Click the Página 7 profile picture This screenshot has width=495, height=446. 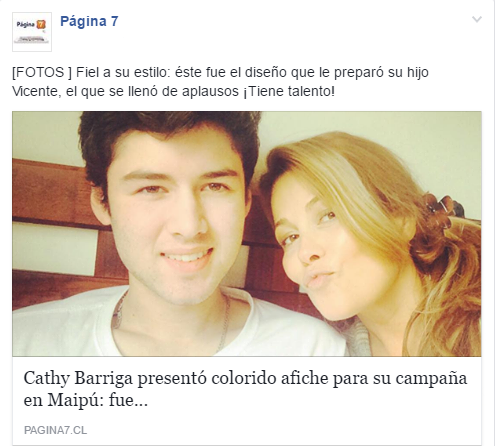(32, 32)
